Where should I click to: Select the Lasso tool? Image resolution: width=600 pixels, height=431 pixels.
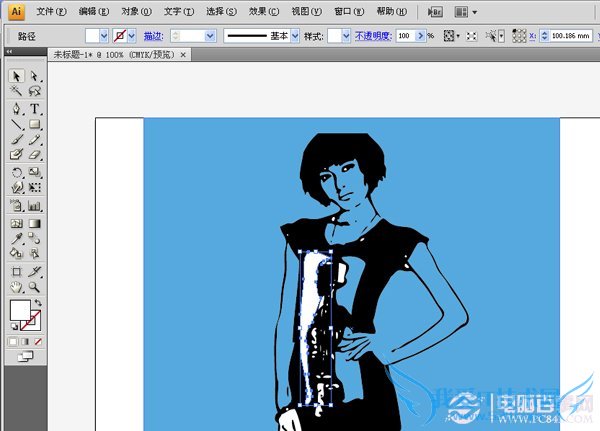point(34,91)
